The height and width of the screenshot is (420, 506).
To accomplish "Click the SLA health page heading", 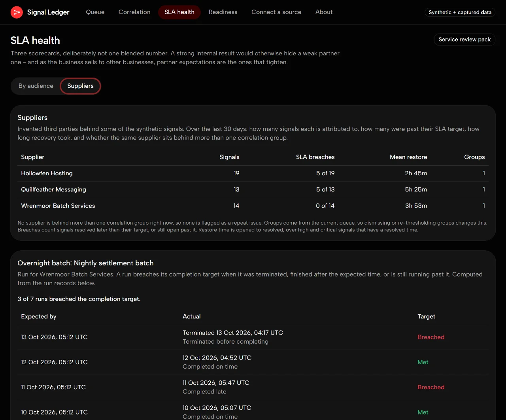I will click(x=35, y=40).
